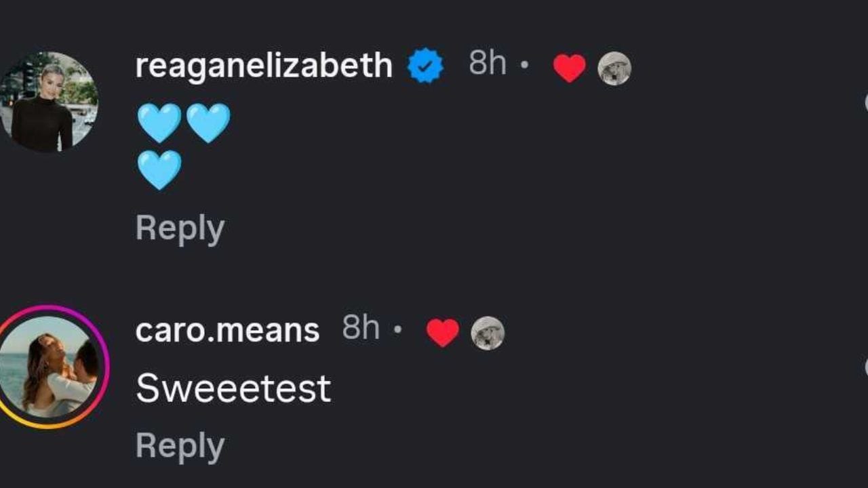
Task: Click the 8h timestamp beside caro.means
Action: pyautogui.click(x=361, y=328)
